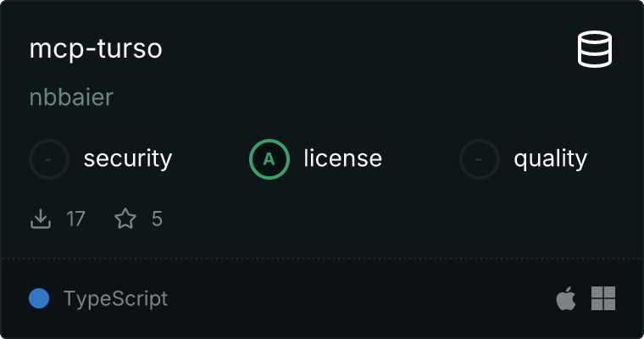Click the download count 17
The image size is (644, 339).
(75, 220)
